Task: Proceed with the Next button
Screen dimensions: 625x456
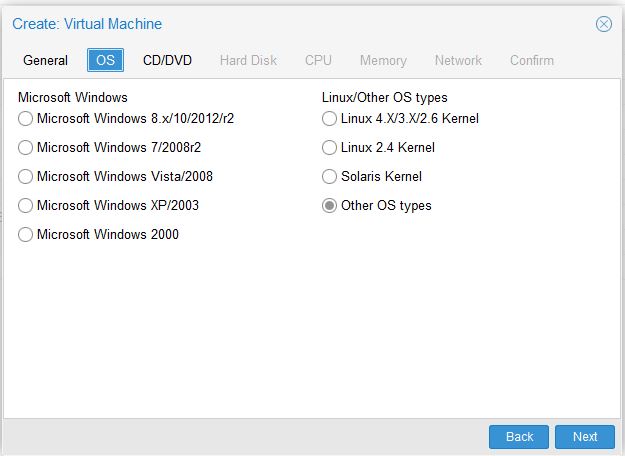Action: tap(585, 437)
